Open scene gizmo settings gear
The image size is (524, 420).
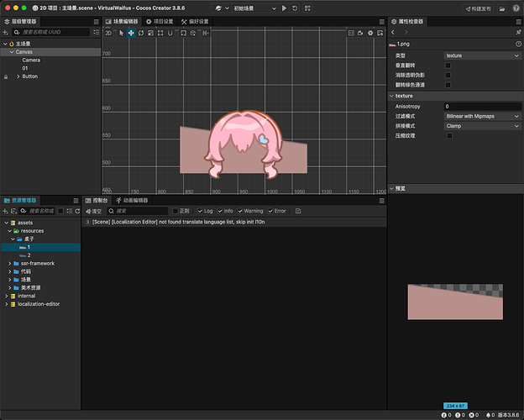click(x=370, y=33)
